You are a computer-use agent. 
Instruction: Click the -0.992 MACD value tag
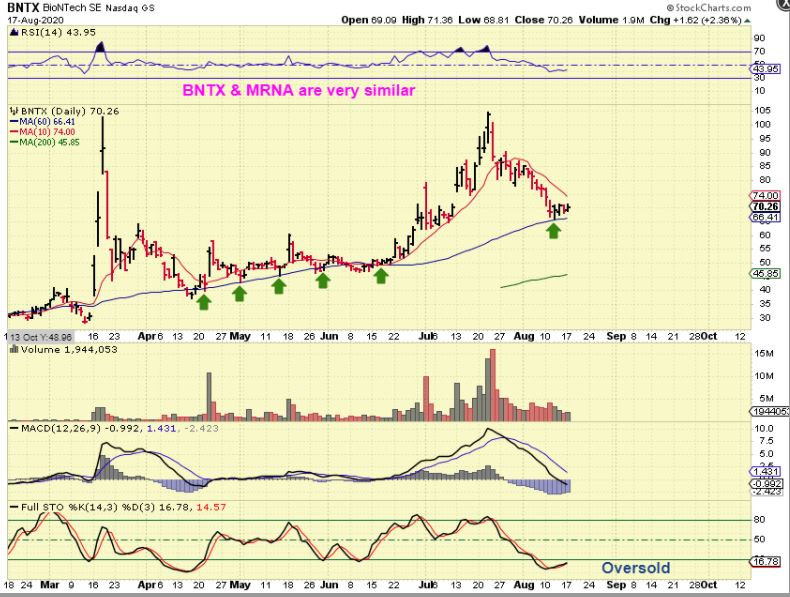[766, 484]
